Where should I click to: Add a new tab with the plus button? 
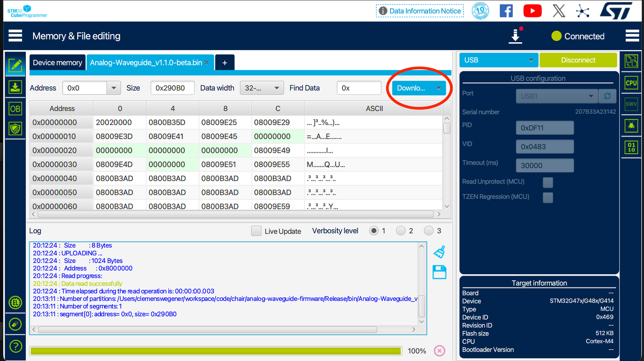click(x=224, y=63)
